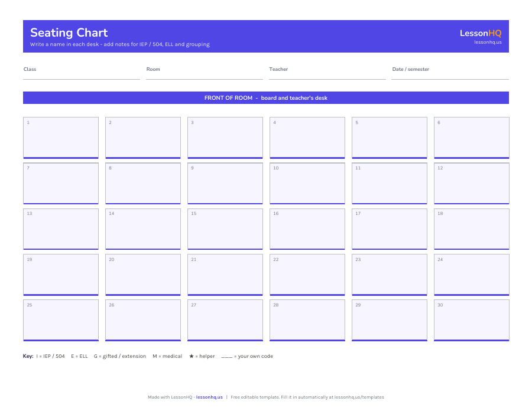Image resolution: width=532 pixels, height=411 pixels.
Task: Select desk 10
Action: pyautogui.click(x=307, y=183)
